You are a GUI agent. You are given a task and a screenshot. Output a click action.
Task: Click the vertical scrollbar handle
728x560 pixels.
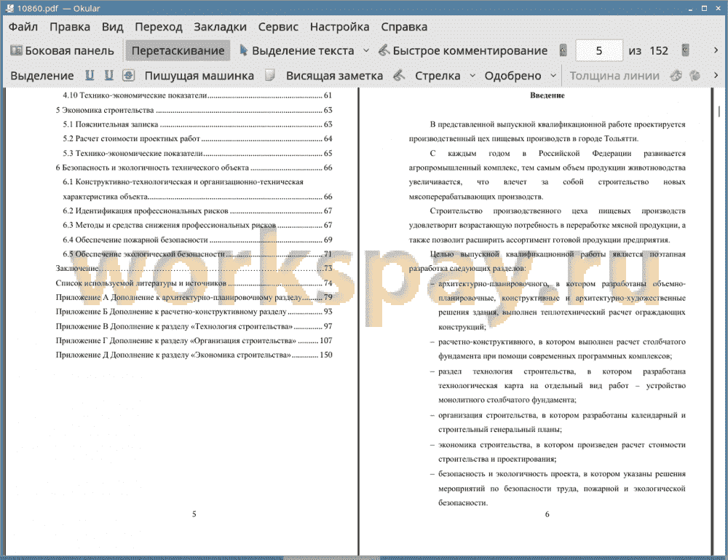(x=719, y=111)
